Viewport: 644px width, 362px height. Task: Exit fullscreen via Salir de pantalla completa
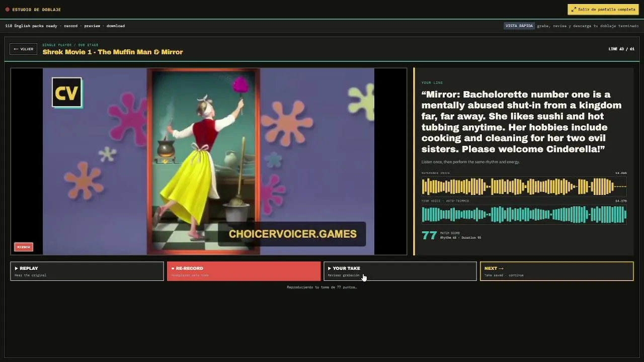tap(603, 10)
